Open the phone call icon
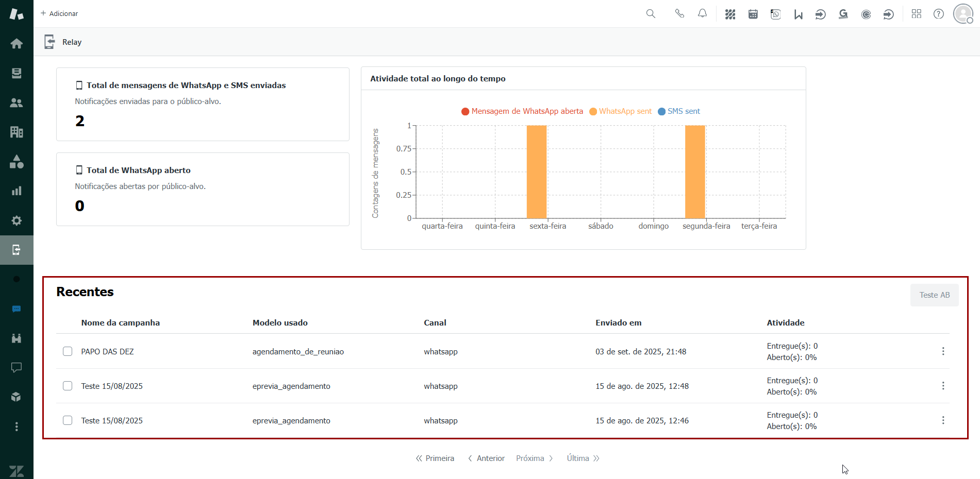Screen dimensions: 980x479 (x=679, y=14)
